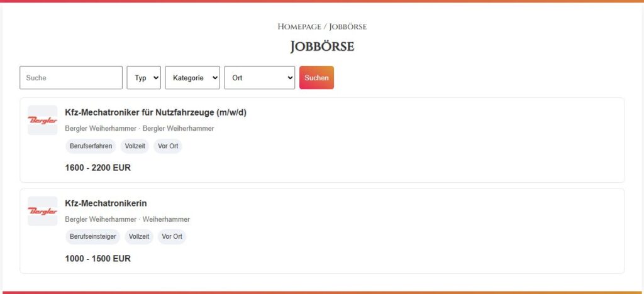Image resolution: width=644 pixels, height=294 pixels.
Task: Open Kfz-Mechatroniker für Nutzfahrzeuge (m/w/d) job title
Action: point(155,112)
